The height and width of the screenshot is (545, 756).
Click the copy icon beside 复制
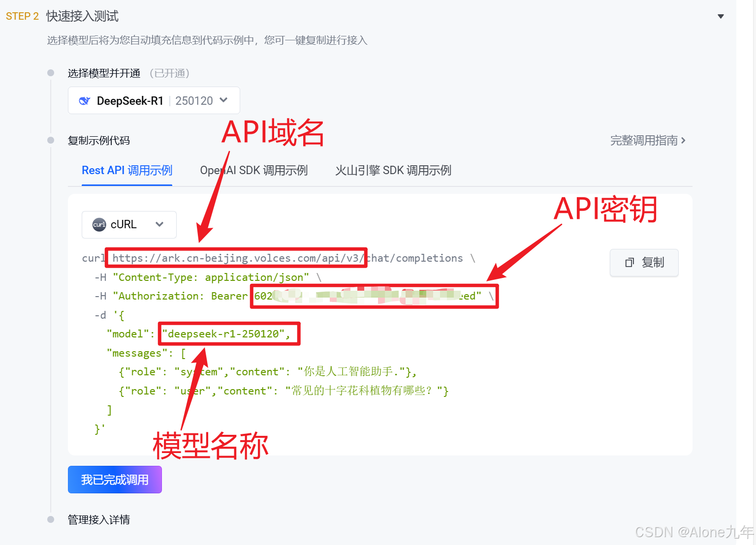click(x=629, y=263)
